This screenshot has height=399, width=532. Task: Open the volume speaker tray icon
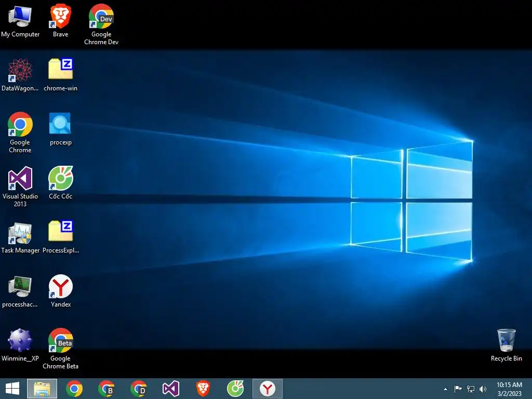point(483,389)
